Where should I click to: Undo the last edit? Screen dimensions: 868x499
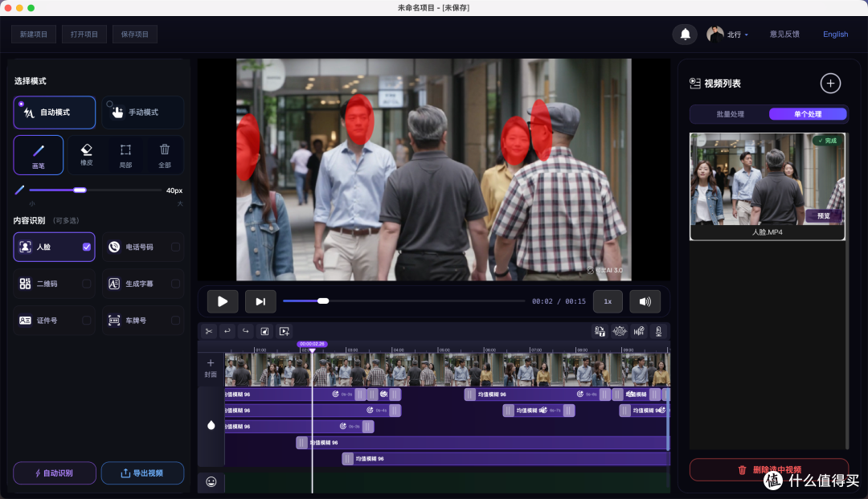coord(227,331)
